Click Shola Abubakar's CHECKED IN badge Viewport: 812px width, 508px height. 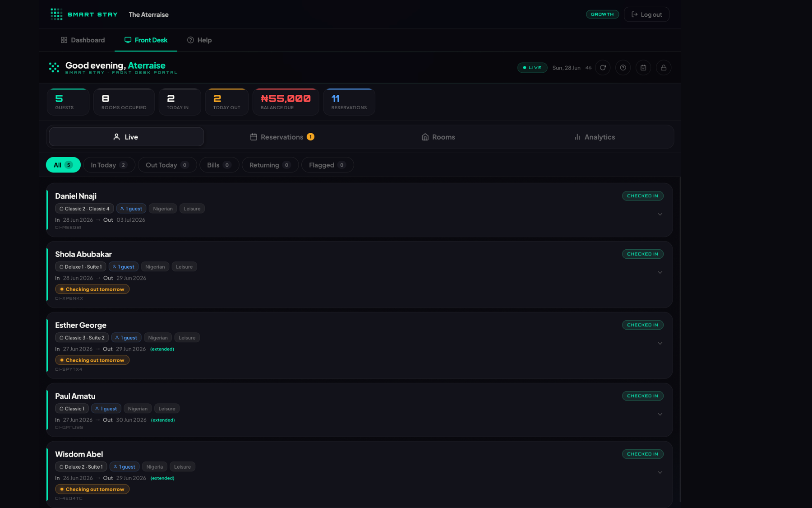(643, 254)
